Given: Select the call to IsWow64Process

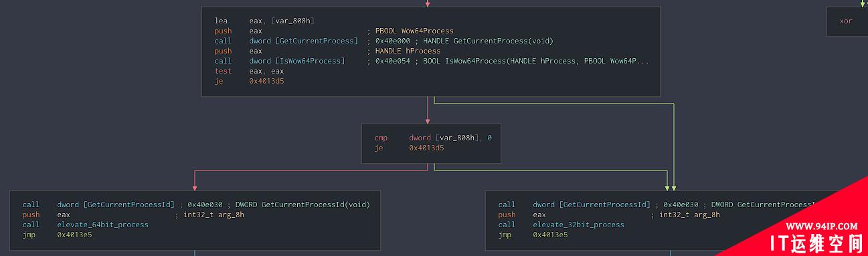Looking at the screenshot, I should [280, 61].
